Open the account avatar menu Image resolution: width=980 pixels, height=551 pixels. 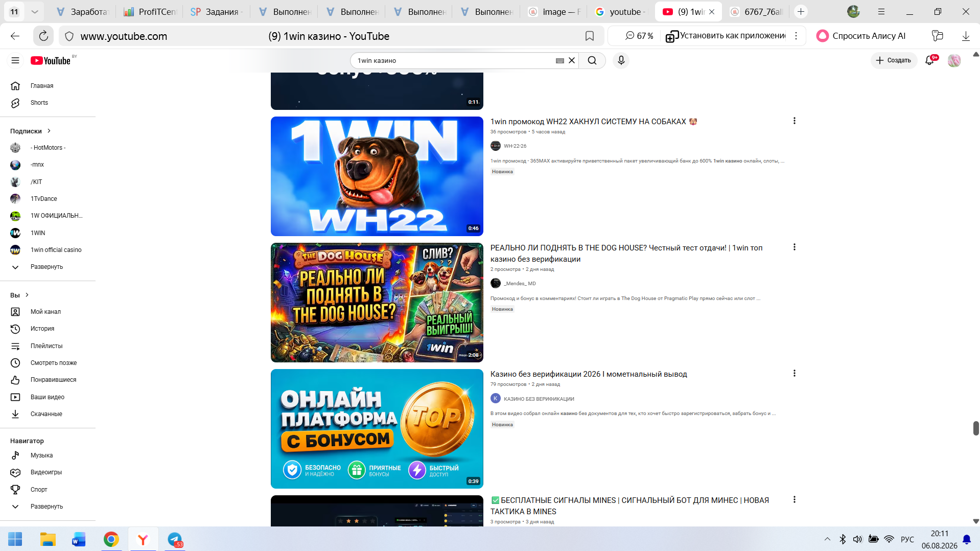(954, 60)
